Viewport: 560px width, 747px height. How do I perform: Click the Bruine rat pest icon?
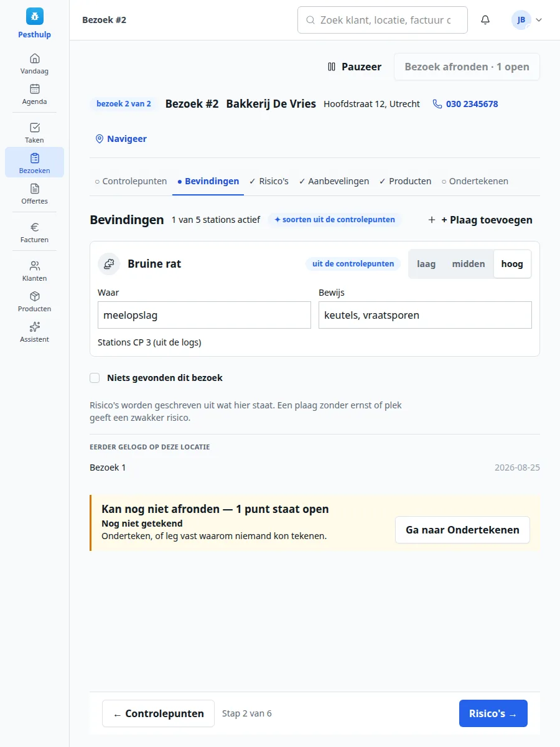[x=109, y=264]
